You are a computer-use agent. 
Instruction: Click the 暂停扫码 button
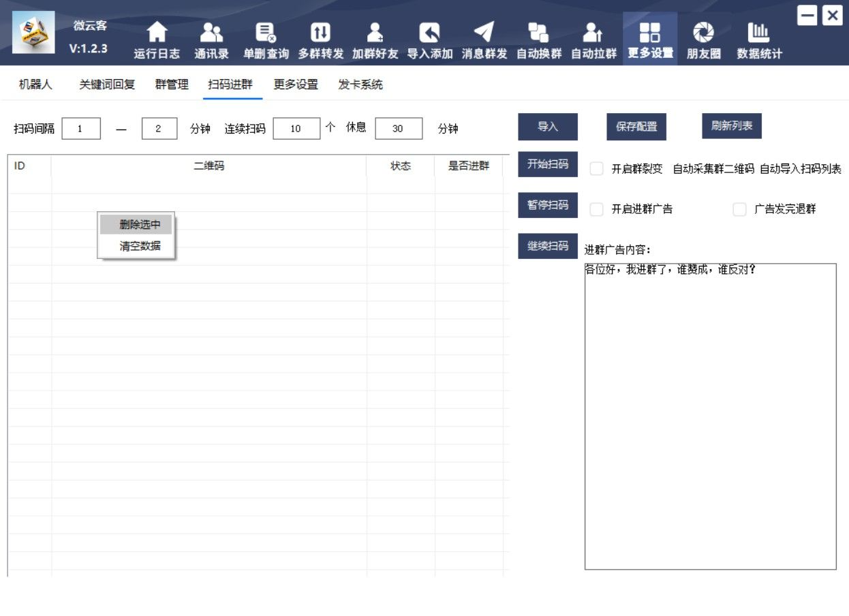tap(548, 205)
